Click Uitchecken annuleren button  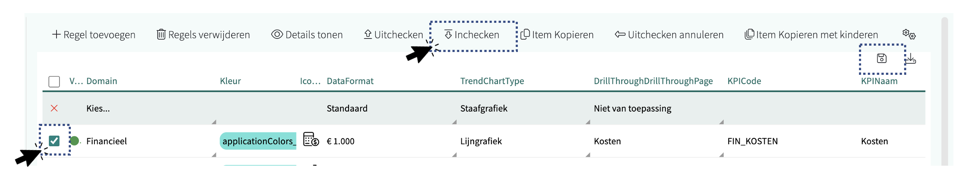[669, 35]
